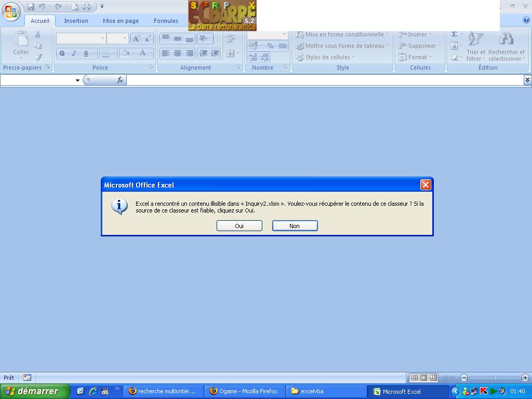
Task: Click the Excel help question mark
Action: pos(526,20)
